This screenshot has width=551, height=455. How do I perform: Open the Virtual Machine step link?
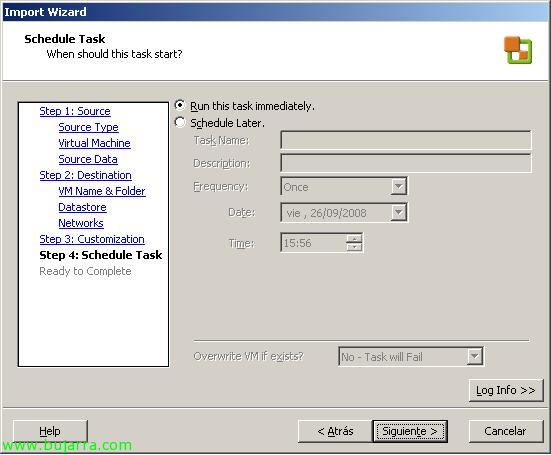(x=94, y=143)
